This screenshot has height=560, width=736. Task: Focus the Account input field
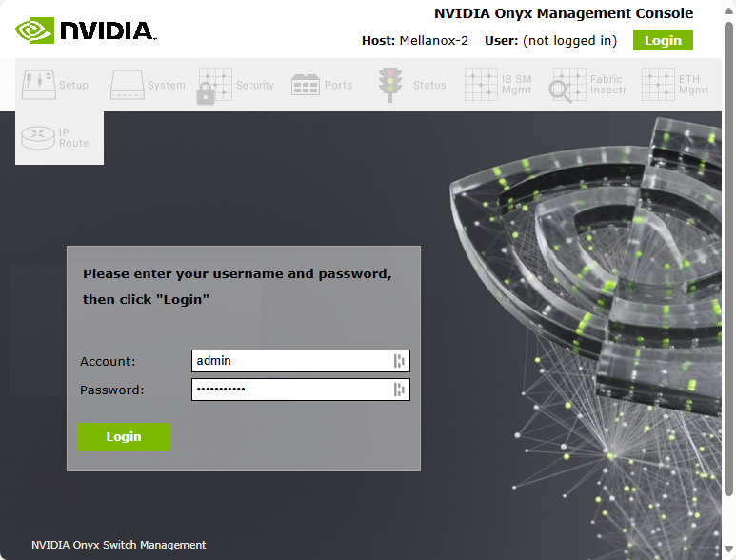301,361
